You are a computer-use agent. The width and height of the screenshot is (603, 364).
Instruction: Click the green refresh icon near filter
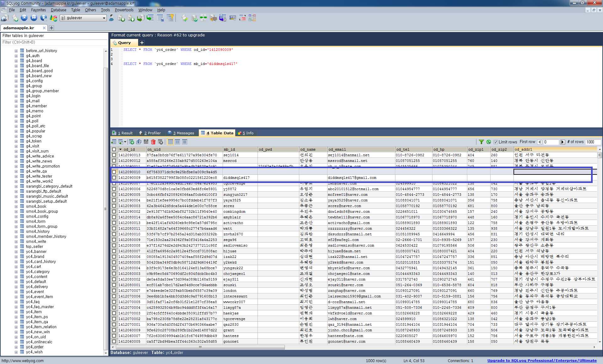489,142
